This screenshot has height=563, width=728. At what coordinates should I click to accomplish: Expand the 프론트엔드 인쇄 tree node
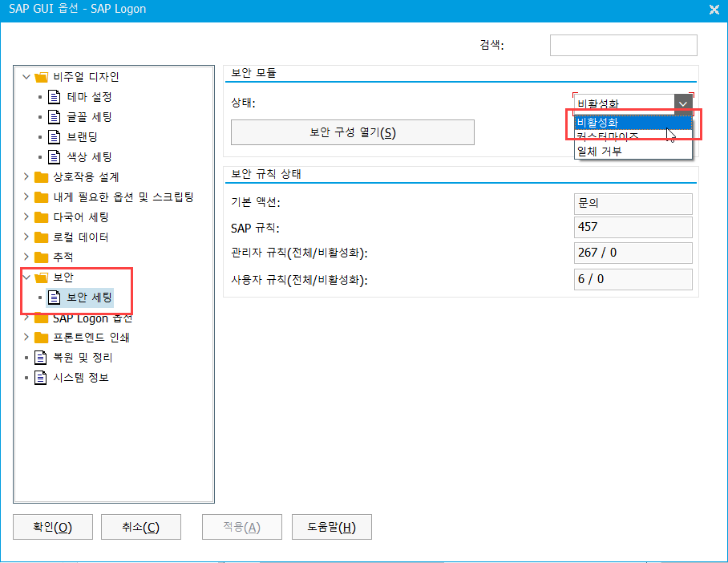point(26,337)
